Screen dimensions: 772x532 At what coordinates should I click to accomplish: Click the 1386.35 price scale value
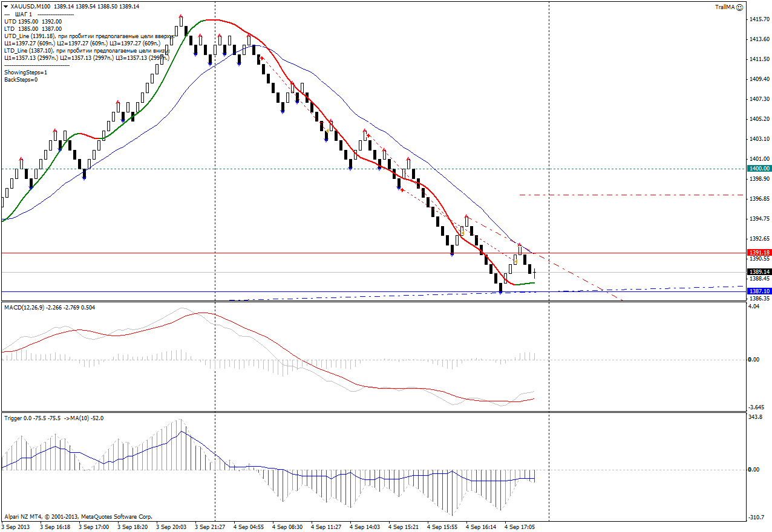click(x=759, y=299)
